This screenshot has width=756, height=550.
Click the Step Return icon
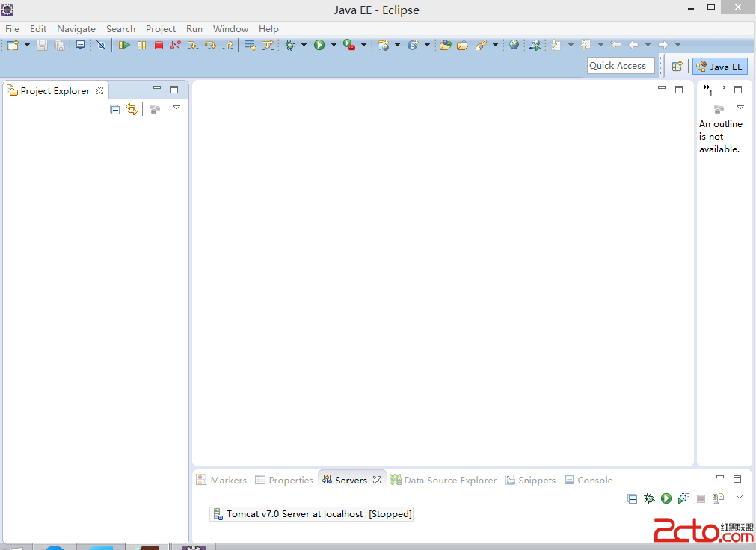click(228, 46)
